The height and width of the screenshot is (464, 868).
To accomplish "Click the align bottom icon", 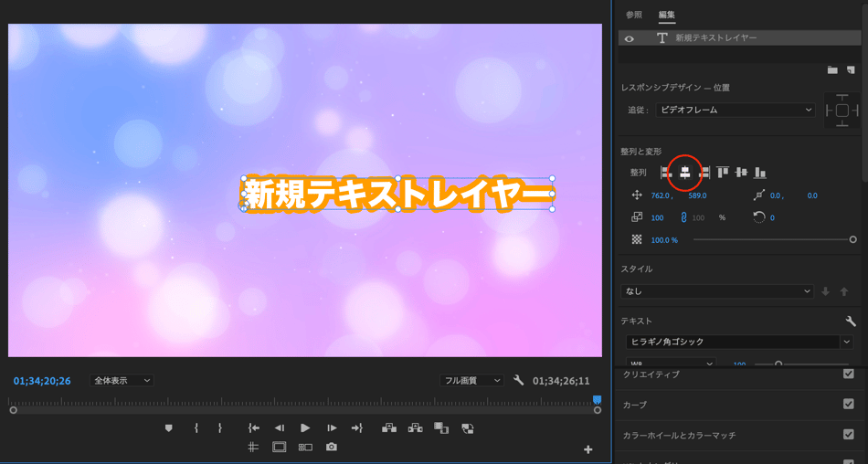I will [759, 172].
